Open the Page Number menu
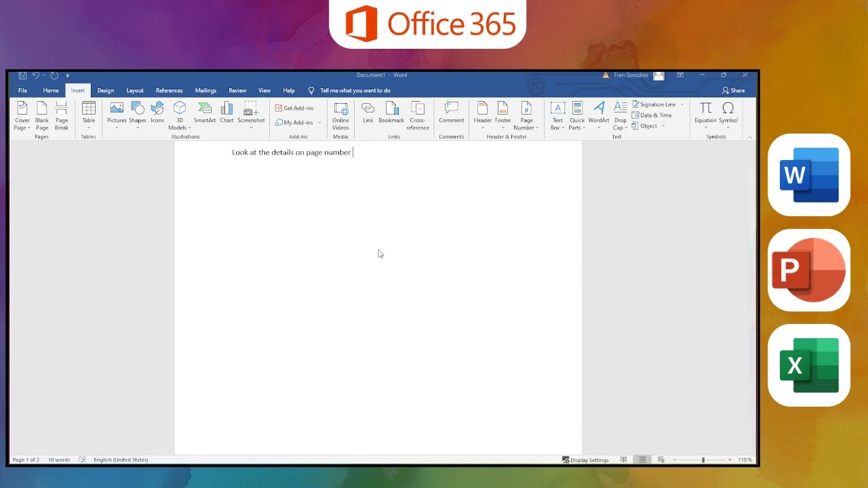Screen dimensions: 868x488 click(526, 116)
